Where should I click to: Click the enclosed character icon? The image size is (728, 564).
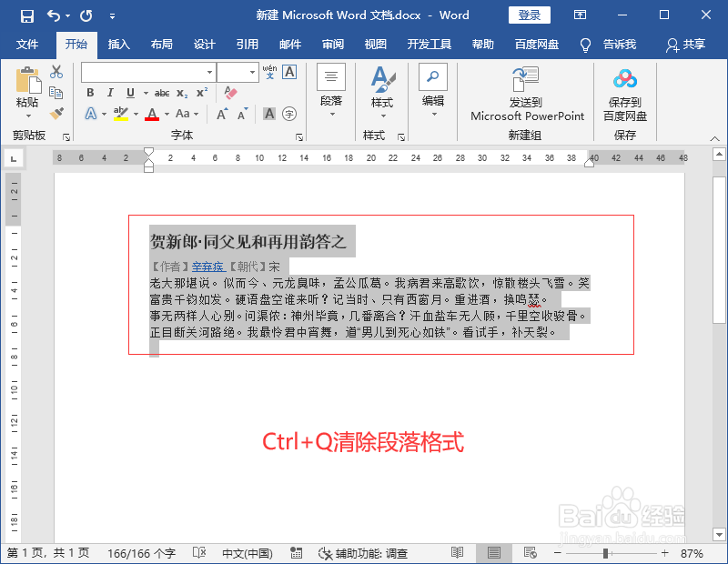(x=289, y=114)
